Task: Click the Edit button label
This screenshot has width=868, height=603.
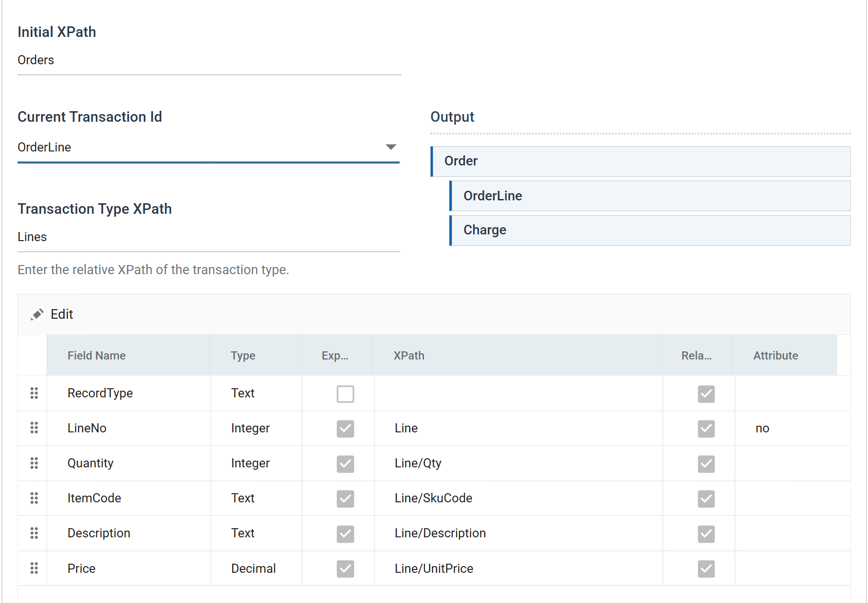Action: (62, 314)
